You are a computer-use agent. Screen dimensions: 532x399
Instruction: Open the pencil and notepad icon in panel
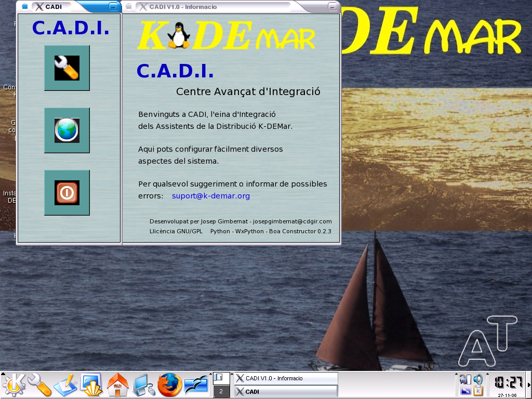pyautogui.click(x=66, y=385)
